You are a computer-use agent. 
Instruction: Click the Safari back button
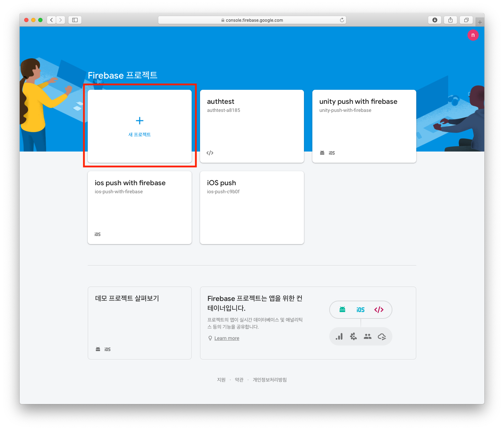point(52,20)
